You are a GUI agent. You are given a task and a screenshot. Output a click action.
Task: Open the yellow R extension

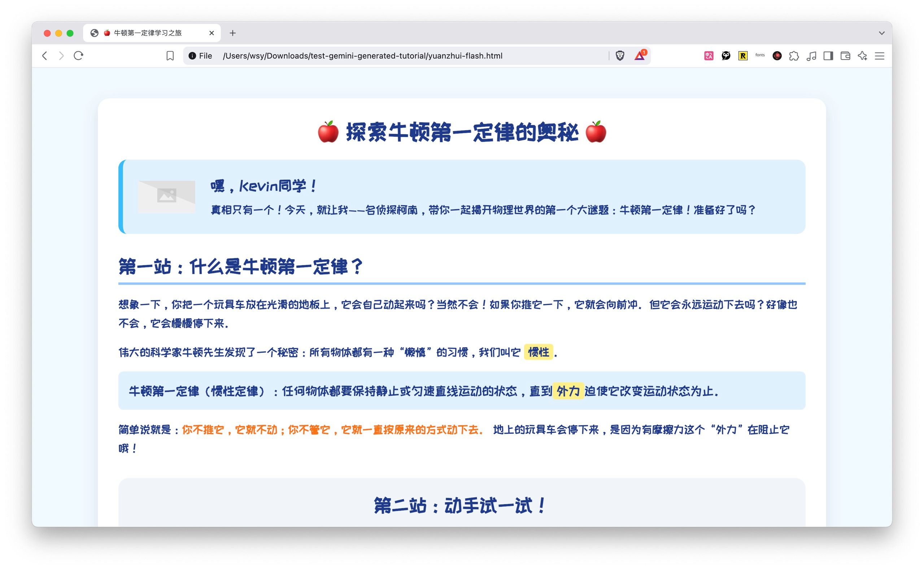(x=743, y=56)
